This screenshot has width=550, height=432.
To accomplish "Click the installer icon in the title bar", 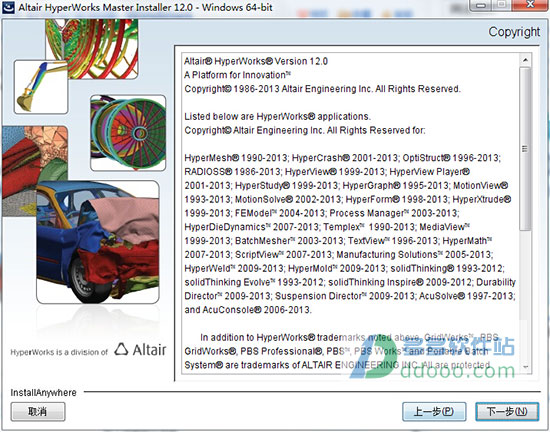I will pyautogui.click(x=8, y=7).
